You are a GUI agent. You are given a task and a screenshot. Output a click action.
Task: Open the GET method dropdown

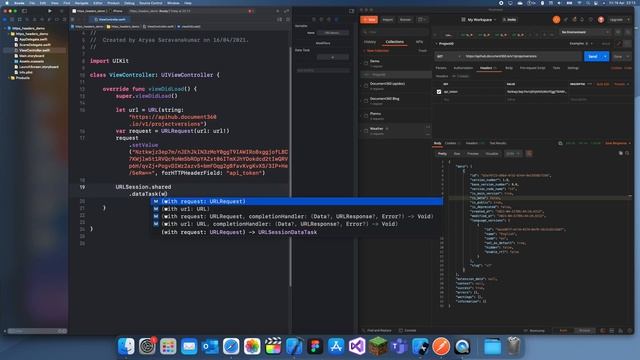(x=448, y=56)
